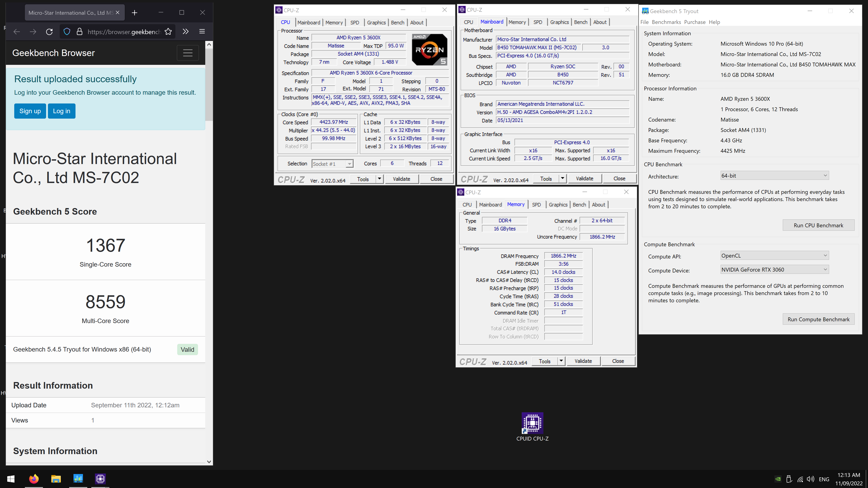Open Tools dropdown arrow in Memory window
Screen dimensions: 868x488
[561, 361]
